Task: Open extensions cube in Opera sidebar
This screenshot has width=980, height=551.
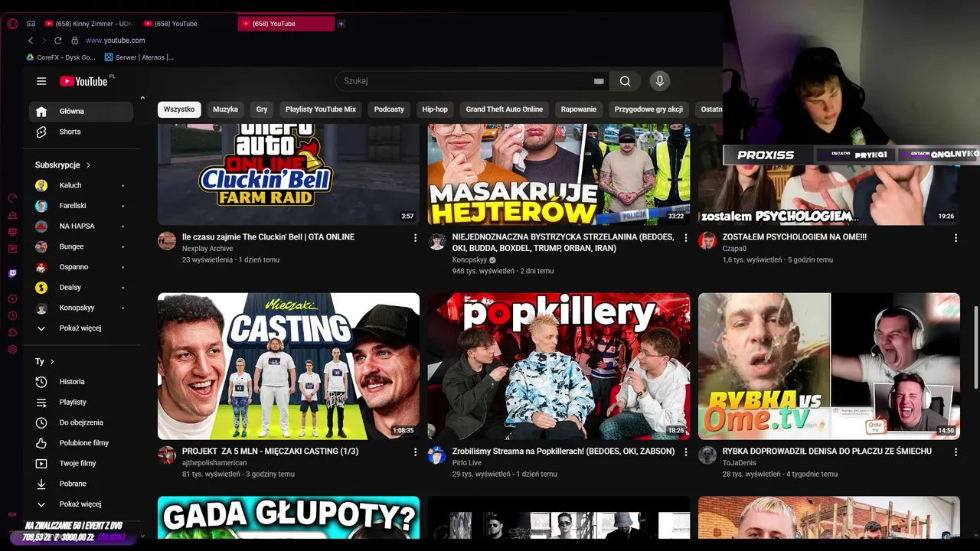Action: 12,332
